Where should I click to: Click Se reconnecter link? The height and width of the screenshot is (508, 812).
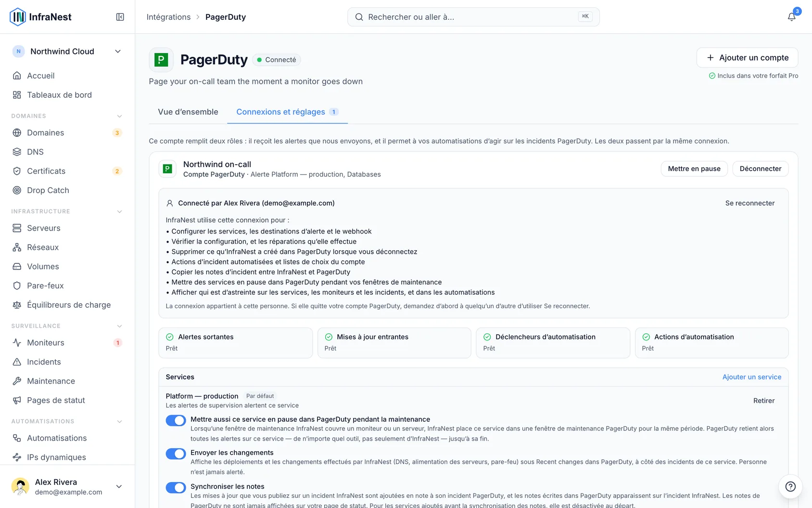click(x=750, y=203)
